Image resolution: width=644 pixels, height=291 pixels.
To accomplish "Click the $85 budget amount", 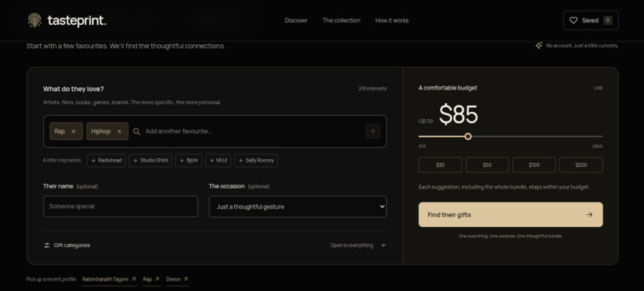I will pos(459,114).
